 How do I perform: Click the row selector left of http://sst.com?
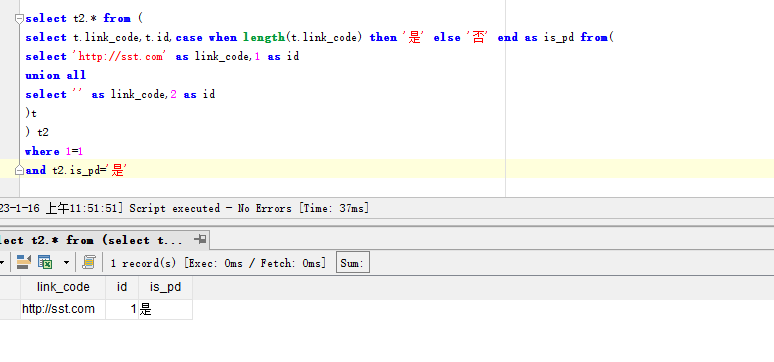coord(10,309)
